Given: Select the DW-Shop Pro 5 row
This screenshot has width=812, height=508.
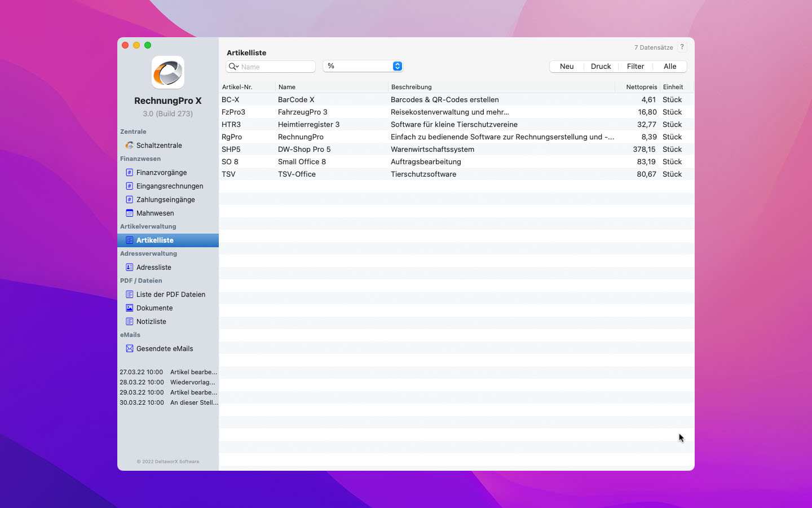Looking at the screenshot, I should (304, 150).
